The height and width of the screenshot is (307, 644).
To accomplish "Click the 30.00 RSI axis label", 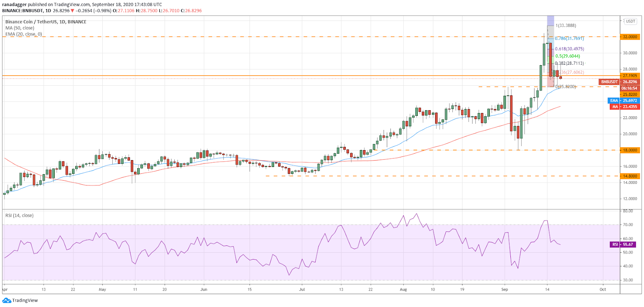I will pyautogui.click(x=628, y=280).
